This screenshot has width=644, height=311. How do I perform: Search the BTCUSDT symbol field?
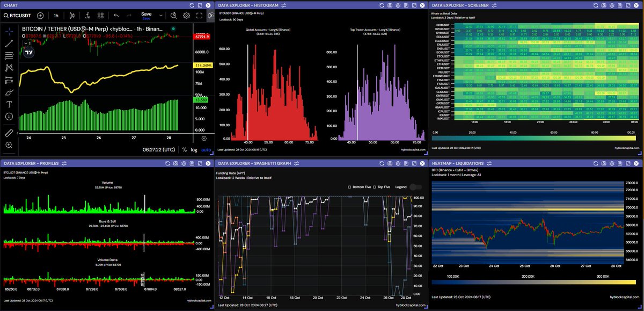pos(18,15)
